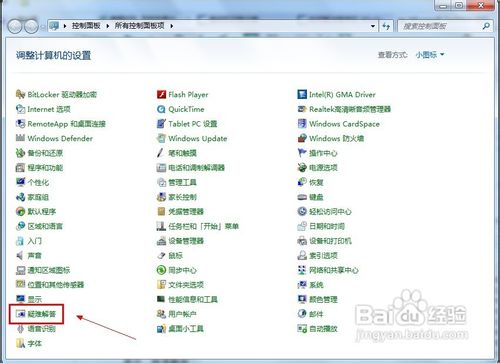Open 电源选项 icon
The height and width of the screenshot is (363, 500).
coord(302,167)
